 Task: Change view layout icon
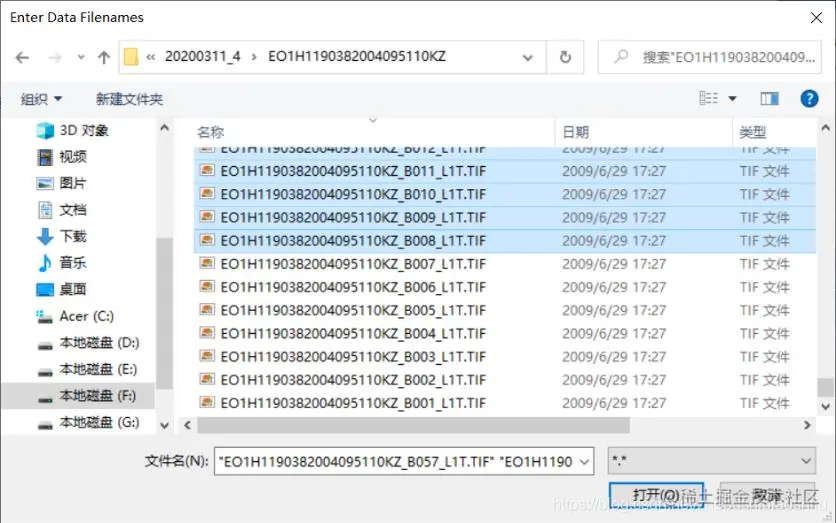[x=709, y=99]
